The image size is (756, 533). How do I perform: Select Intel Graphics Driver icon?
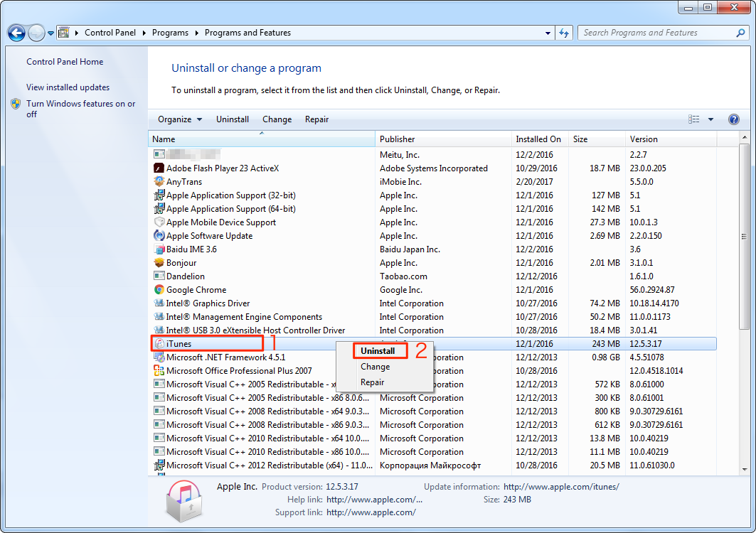point(159,303)
